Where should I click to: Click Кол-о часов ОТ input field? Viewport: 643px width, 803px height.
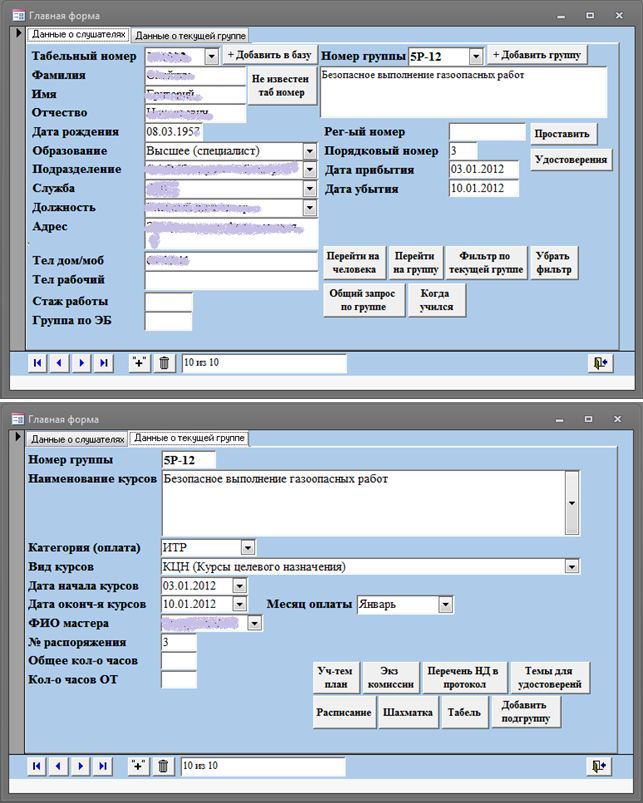point(179,680)
